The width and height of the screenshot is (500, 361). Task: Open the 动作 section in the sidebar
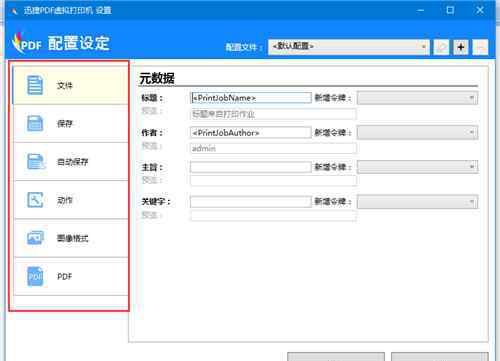[x=70, y=200]
